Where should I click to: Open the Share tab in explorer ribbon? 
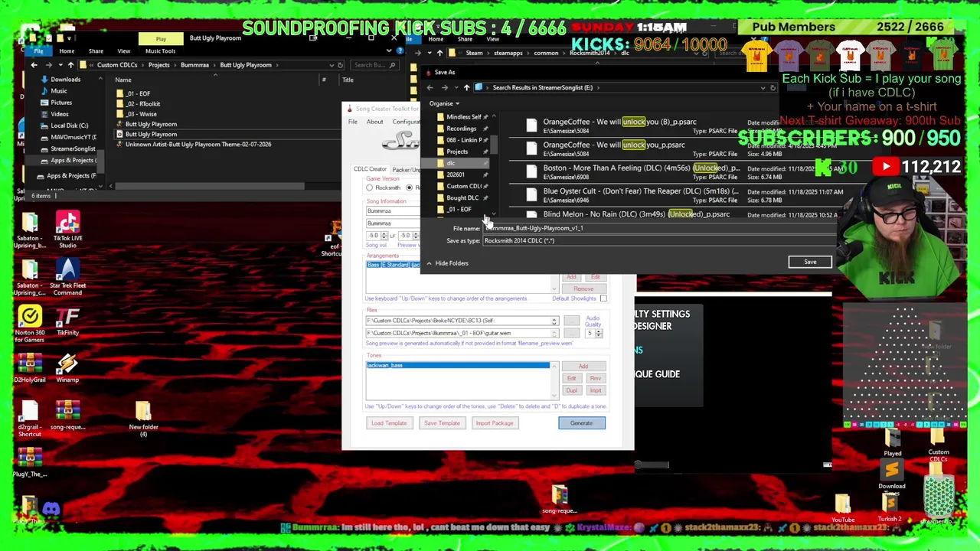(x=96, y=51)
